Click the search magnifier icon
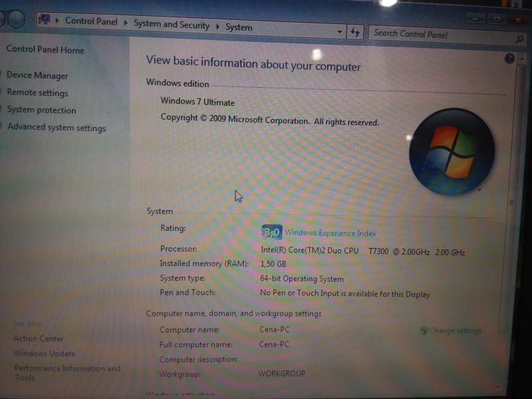532x399 pixels. 520,39
